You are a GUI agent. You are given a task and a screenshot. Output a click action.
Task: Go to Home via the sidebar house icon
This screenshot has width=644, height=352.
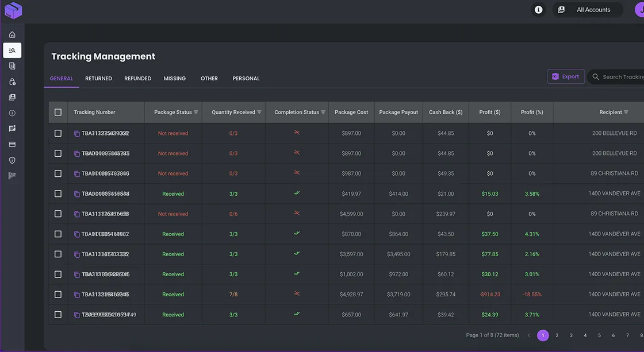click(12, 35)
